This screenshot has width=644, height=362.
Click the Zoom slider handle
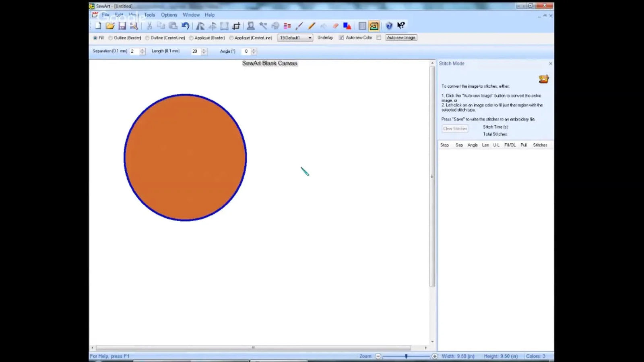406,356
